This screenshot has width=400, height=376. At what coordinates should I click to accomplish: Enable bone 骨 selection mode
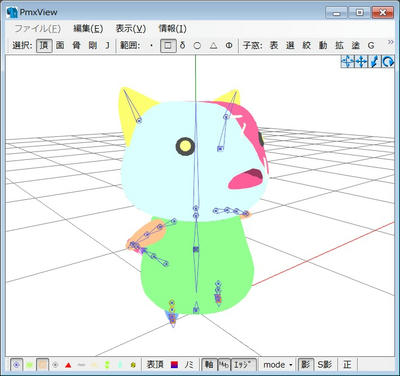[76, 45]
